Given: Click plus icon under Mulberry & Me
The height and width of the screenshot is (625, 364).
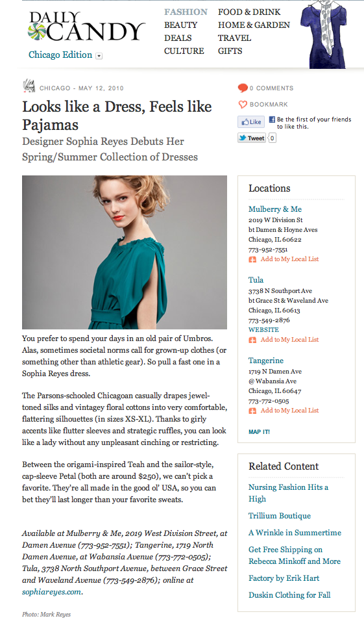Looking at the screenshot, I should click(252, 259).
